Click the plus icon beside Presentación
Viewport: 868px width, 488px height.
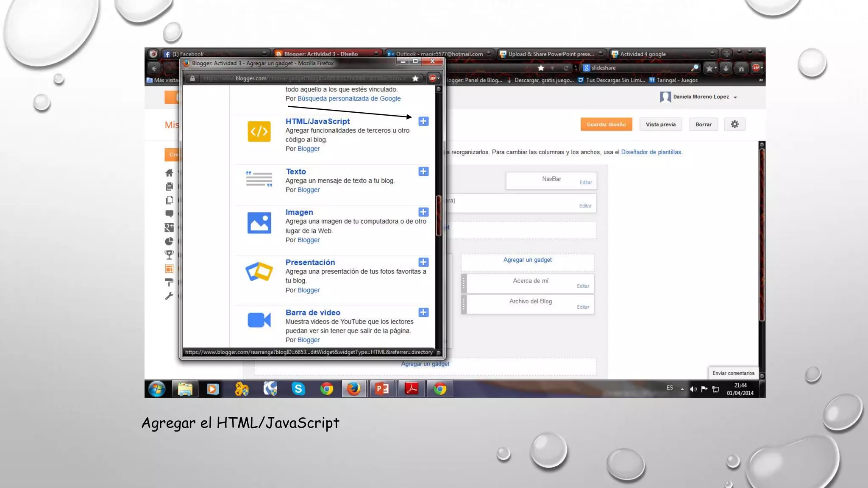pos(423,262)
